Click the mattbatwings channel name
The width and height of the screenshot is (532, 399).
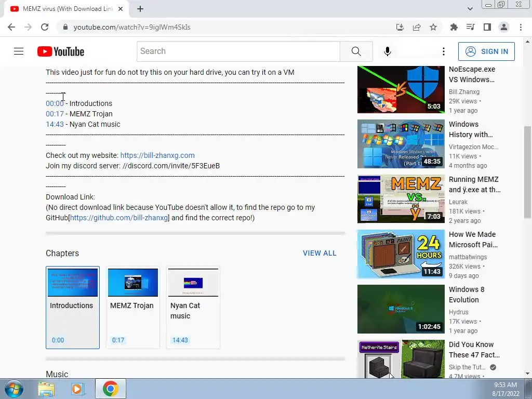468,257
